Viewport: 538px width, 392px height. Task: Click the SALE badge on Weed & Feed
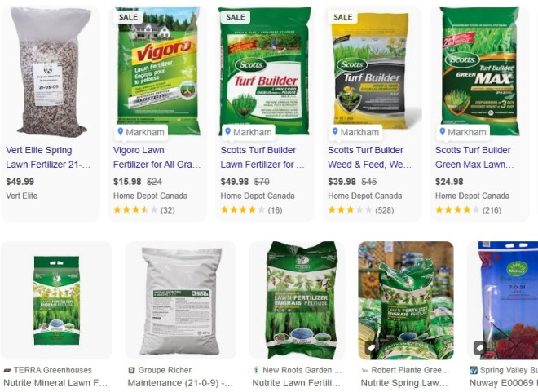click(342, 17)
